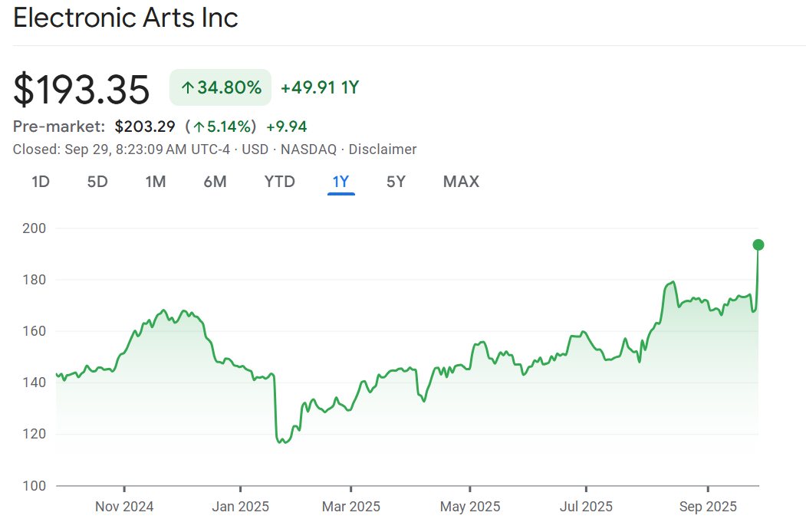The image size is (806, 532).
Task: Click the $193.35 stock price
Action: pos(82,89)
